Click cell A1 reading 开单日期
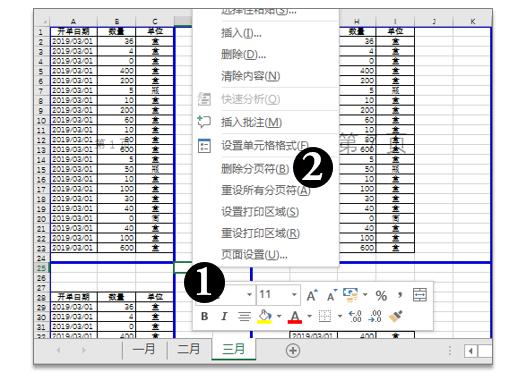 click(x=73, y=32)
